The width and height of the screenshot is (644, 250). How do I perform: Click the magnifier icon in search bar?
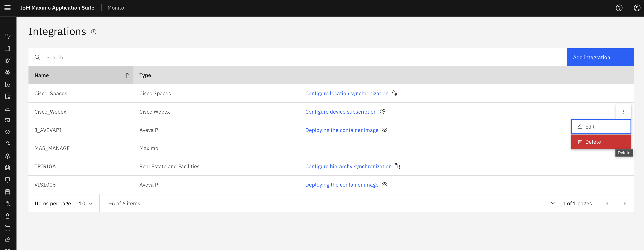coord(37,57)
